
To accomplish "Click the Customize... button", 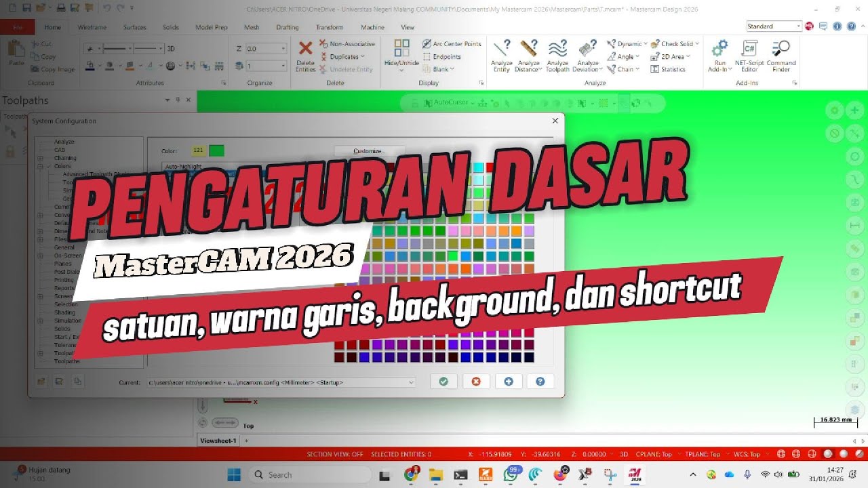I will [x=369, y=151].
